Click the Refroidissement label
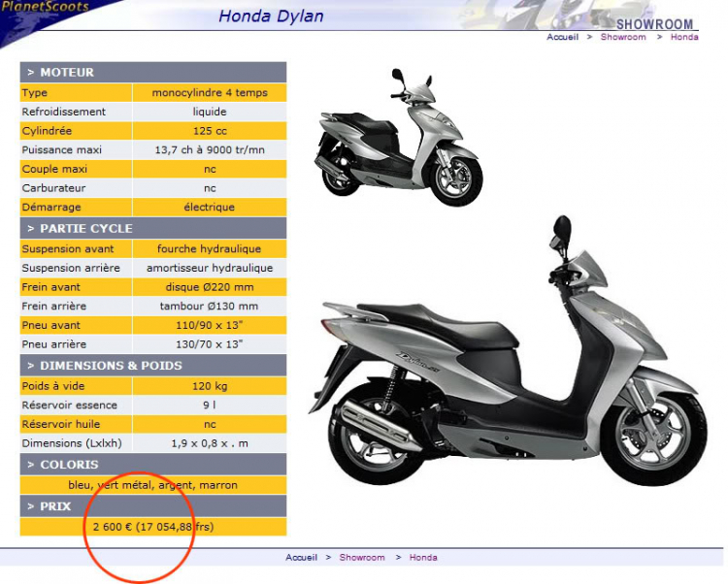 (x=64, y=112)
